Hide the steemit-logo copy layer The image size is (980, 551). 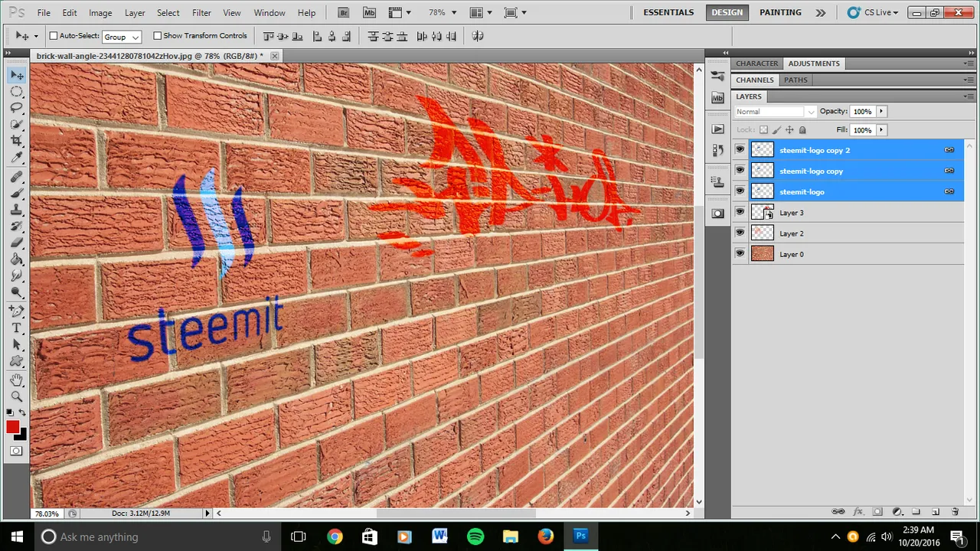pos(740,171)
